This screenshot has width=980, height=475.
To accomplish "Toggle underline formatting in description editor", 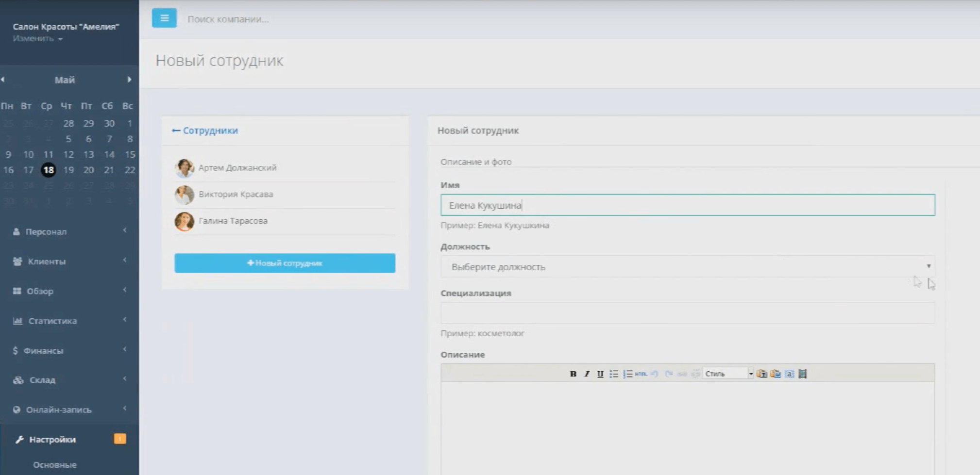I will pos(600,374).
